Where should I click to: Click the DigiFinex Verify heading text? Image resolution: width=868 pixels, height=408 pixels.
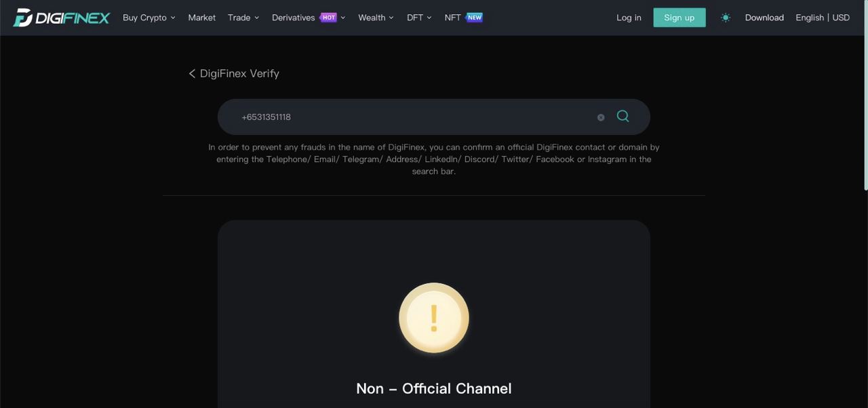(239, 73)
